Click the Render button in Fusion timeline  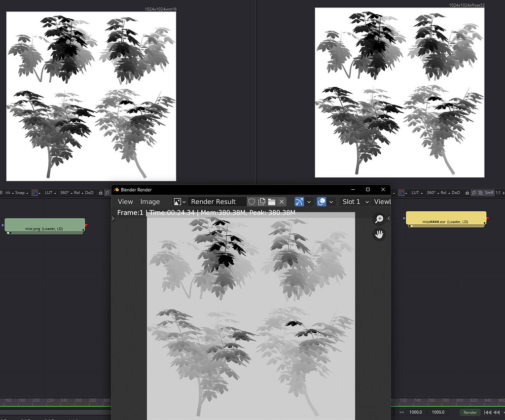[x=470, y=412]
